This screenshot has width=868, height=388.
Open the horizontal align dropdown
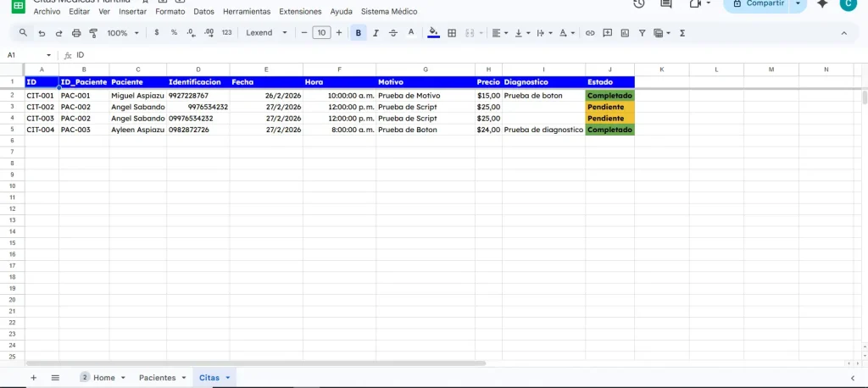click(500, 33)
